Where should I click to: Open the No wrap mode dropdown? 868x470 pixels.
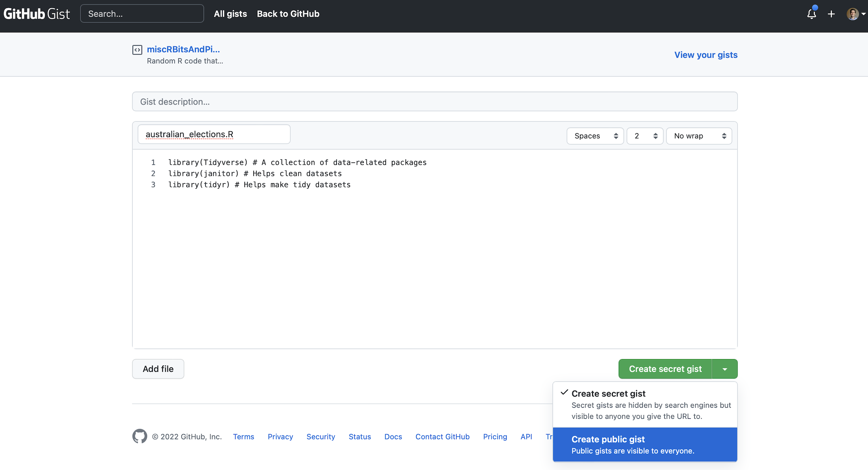pos(699,136)
